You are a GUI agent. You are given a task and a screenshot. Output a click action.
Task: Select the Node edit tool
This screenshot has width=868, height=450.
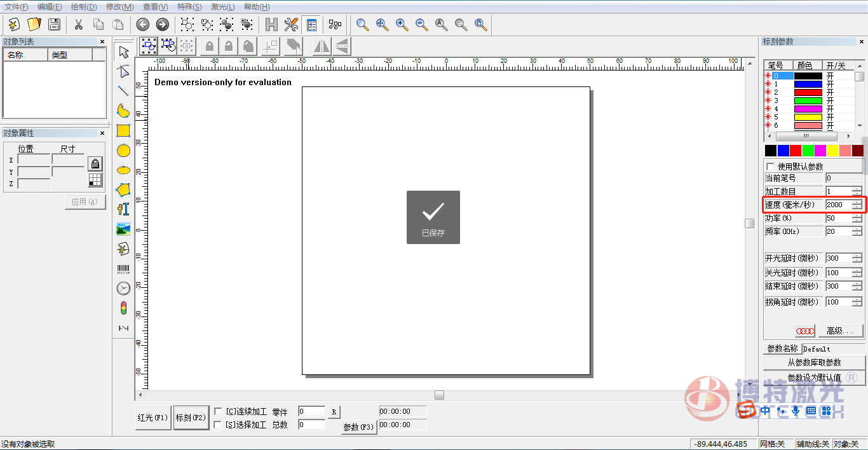[x=123, y=71]
